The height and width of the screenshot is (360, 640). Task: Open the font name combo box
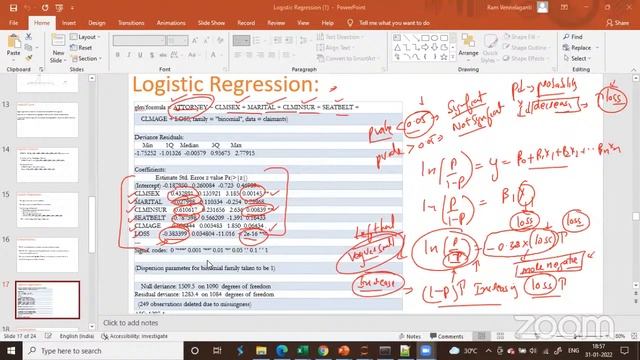[x=139, y=40]
